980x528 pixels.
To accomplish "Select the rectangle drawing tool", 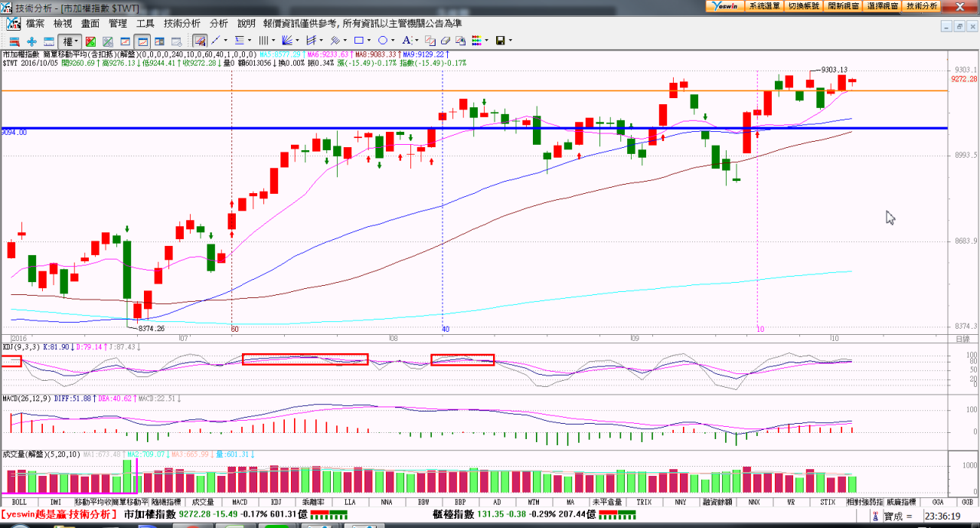I will (x=358, y=41).
